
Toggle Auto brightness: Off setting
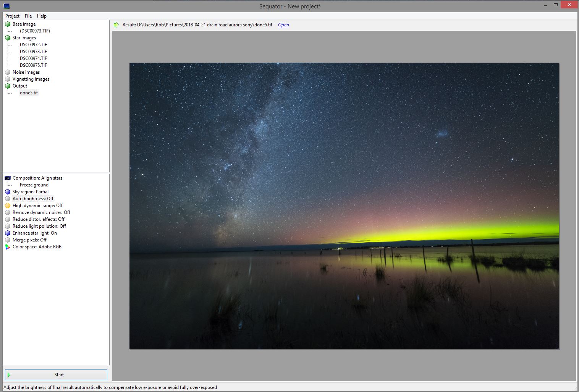(x=33, y=199)
